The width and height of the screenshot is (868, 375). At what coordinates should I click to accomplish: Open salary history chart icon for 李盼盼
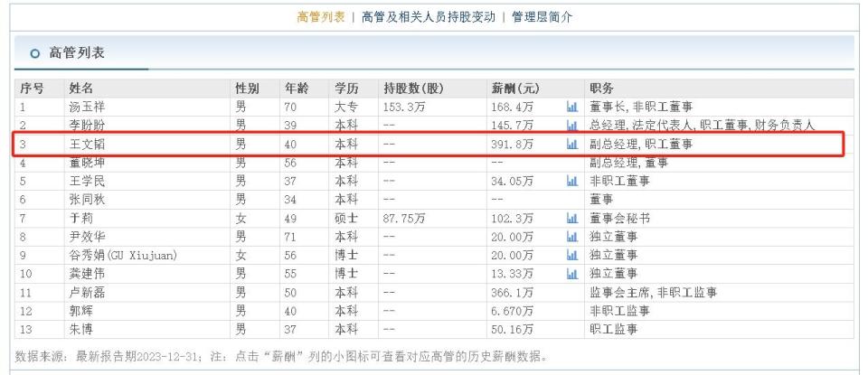(x=571, y=125)
